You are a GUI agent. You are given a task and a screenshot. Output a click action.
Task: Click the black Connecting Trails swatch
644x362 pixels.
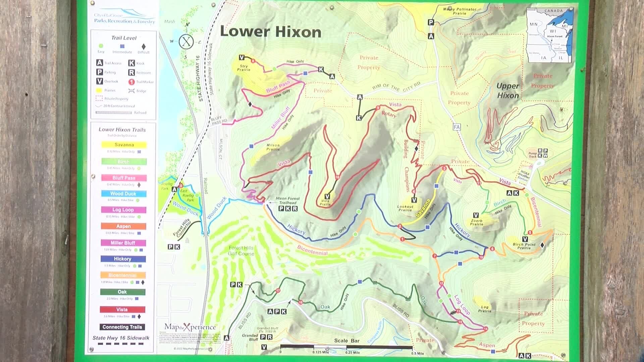click(x=122, y=327)
